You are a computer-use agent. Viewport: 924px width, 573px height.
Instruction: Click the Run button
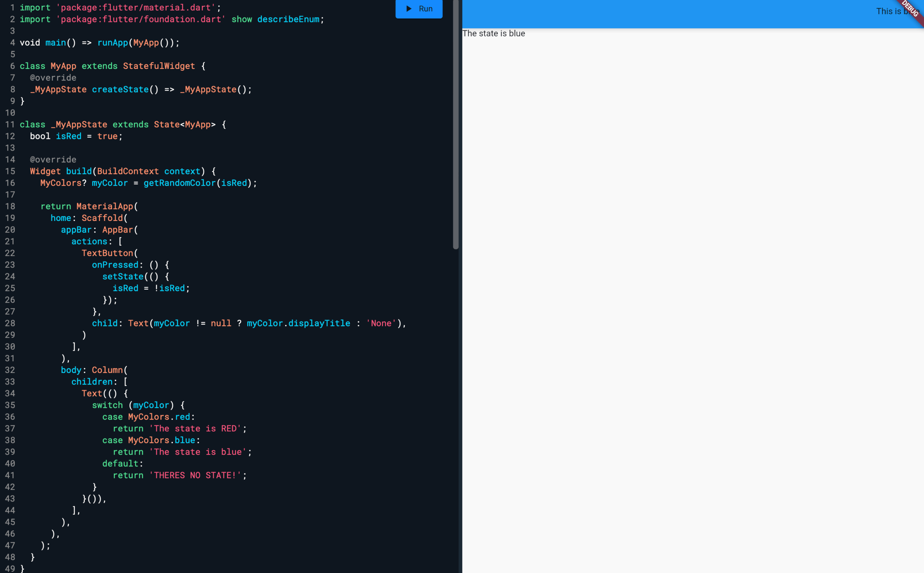coord(419,9)
